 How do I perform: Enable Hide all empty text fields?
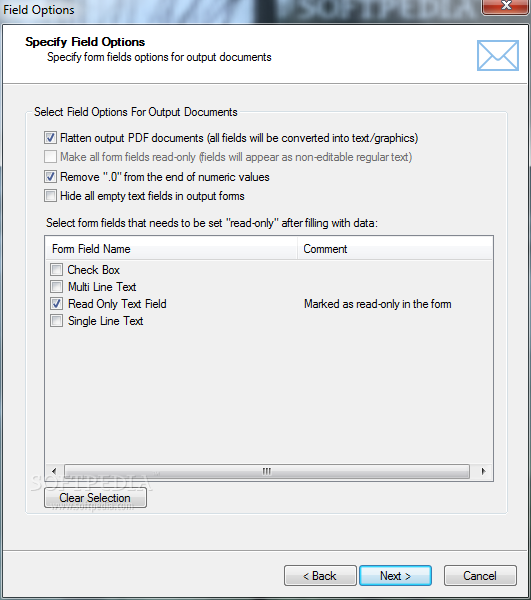click(50, 196)
